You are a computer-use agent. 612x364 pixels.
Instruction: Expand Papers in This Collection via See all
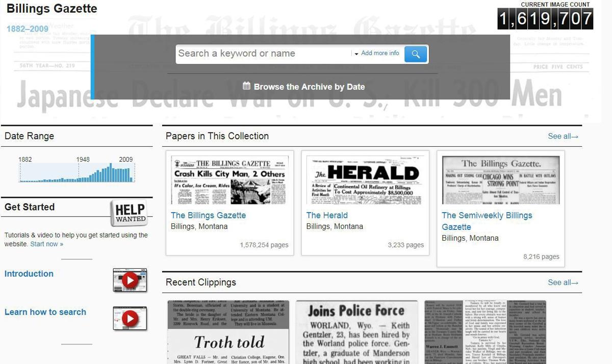(563, 136)
